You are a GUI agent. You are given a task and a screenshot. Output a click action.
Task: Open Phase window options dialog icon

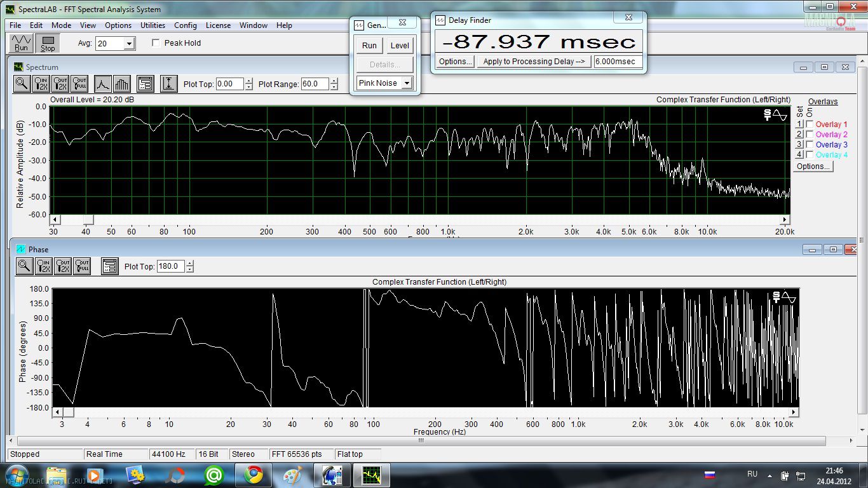pos(109,266)
